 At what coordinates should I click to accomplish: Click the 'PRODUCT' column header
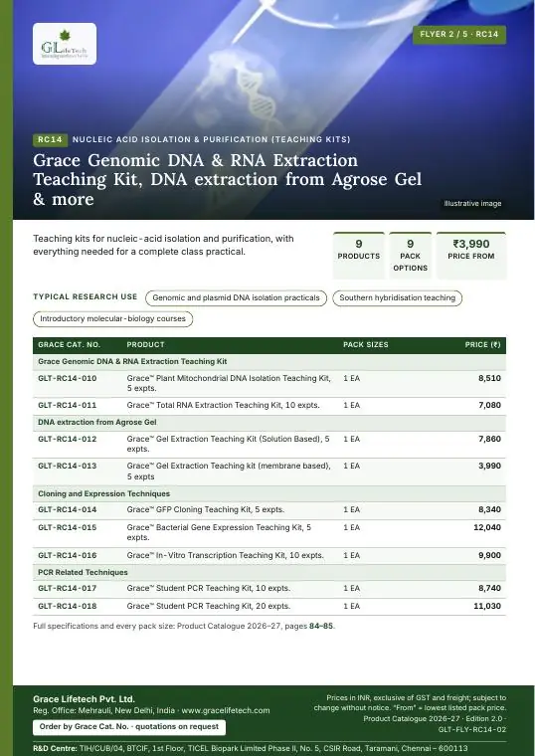tap(145, 345)
